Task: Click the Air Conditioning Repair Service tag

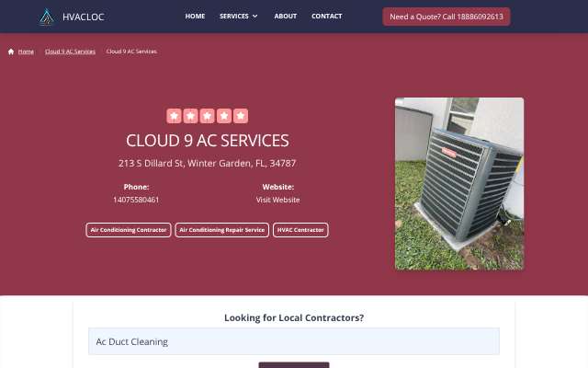Action: 222,230
